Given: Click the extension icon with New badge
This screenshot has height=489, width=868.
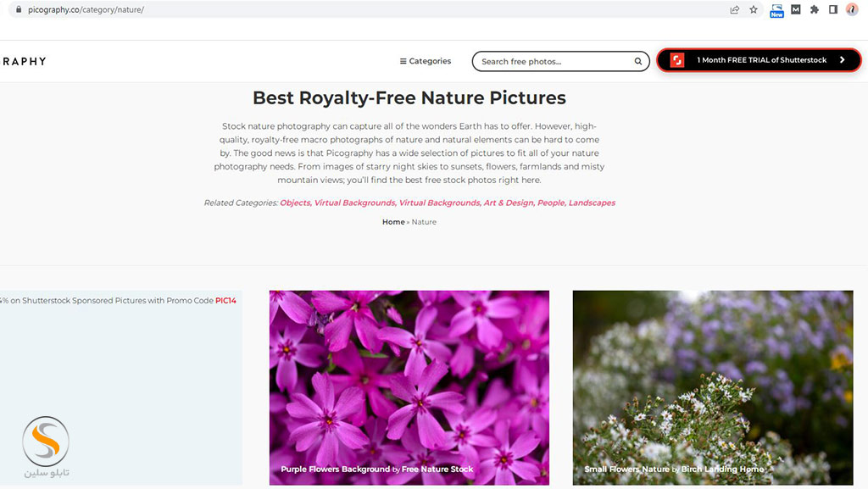Looking at the screenshot, I should tap(776, 10).
